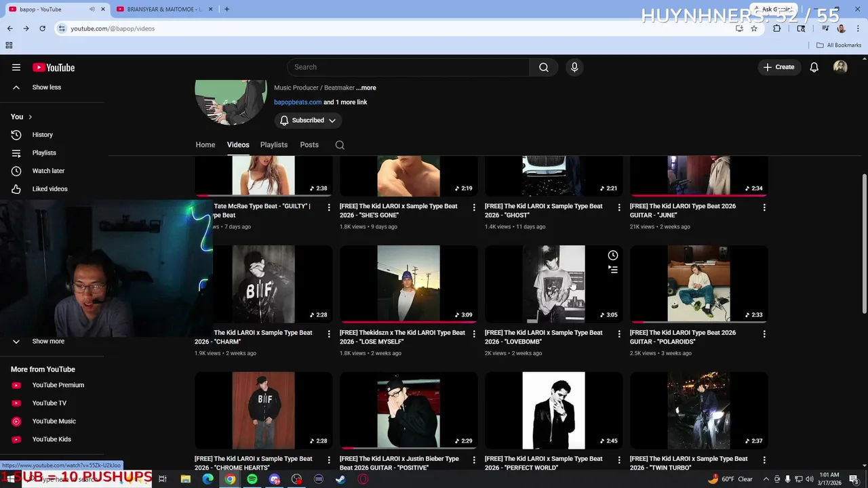Image resolution: width=868 pixels, height=488 pixels.
Task: Switch to channel Posts tab
Action: pos(309,144)
